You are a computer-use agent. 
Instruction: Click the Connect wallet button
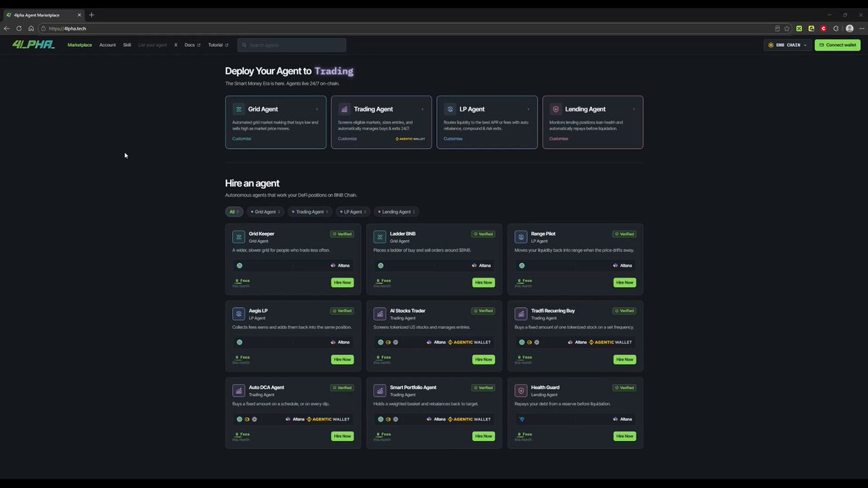coord(838,45)
